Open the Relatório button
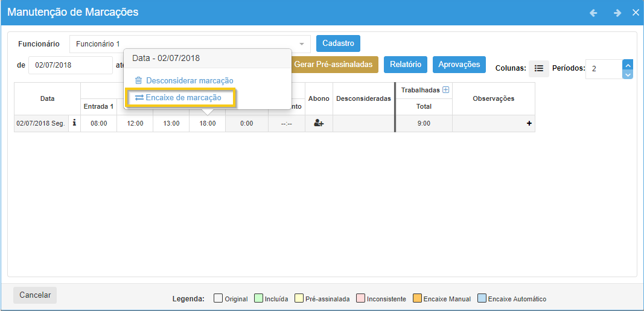This screenshot has height=311, width=644. click(406, 65)
